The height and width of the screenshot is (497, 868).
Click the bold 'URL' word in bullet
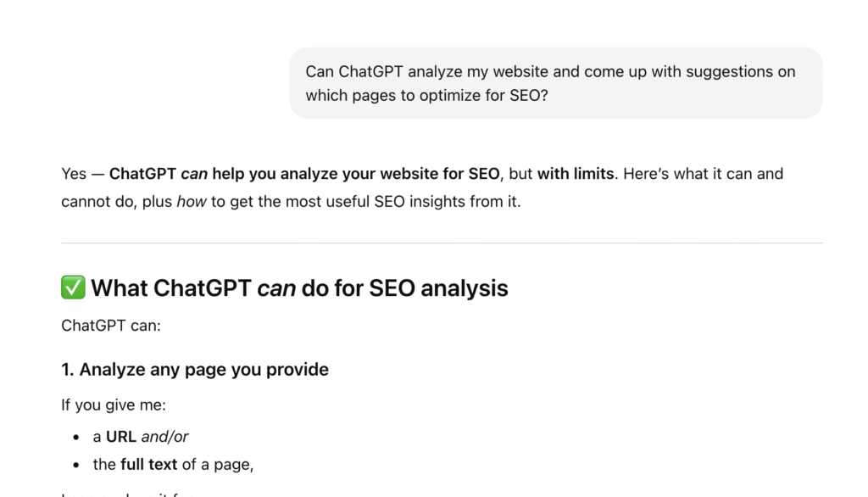pos(121,437)
